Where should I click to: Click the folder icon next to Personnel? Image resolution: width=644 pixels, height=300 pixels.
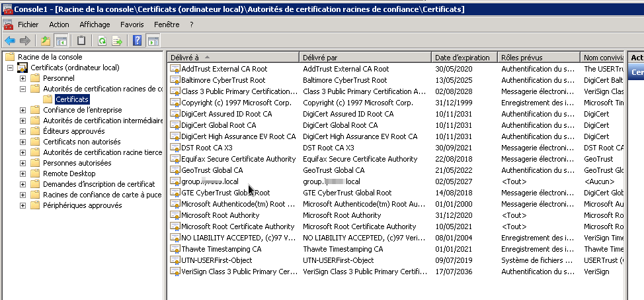pos(35,78)
